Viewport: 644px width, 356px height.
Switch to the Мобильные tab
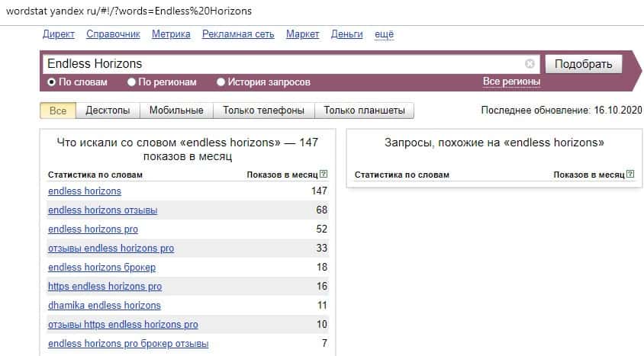coord(176,111)
